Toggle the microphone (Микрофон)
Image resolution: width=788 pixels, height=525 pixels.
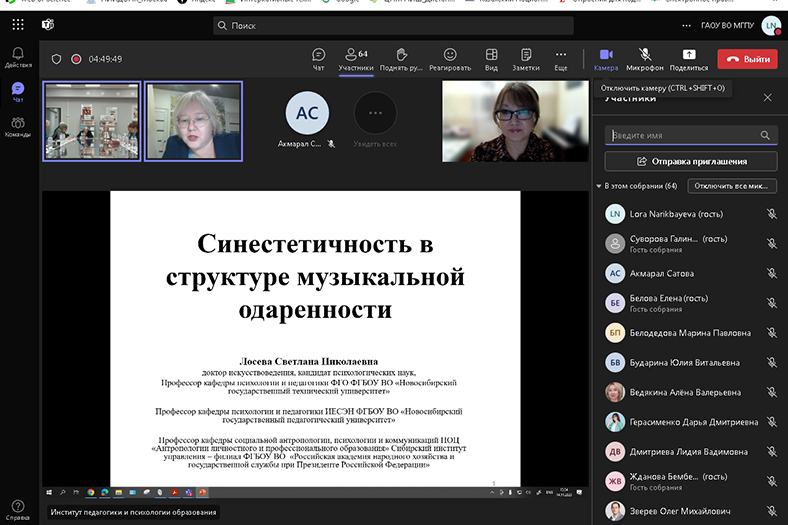(645, 58)
